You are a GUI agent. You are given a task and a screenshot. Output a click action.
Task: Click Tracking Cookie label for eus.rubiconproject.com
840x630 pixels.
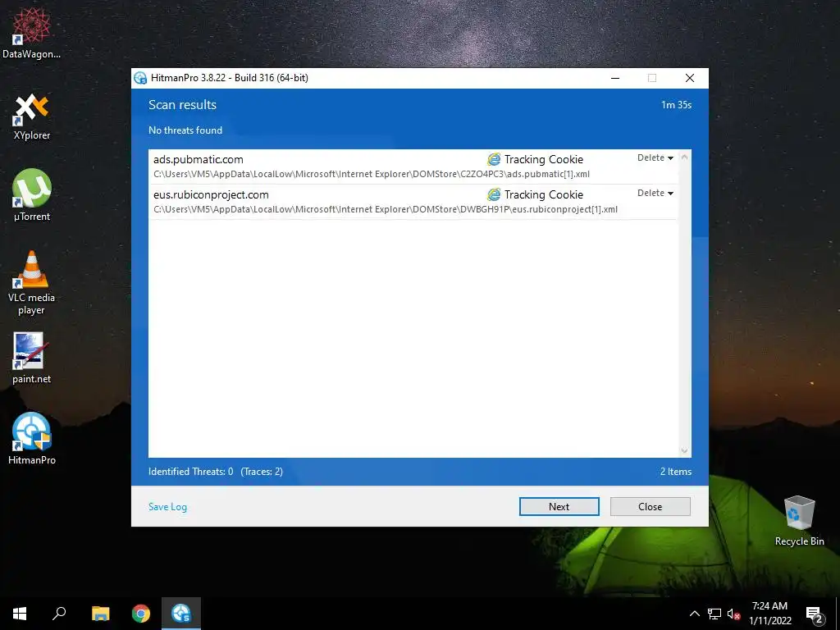click(544, 194)
